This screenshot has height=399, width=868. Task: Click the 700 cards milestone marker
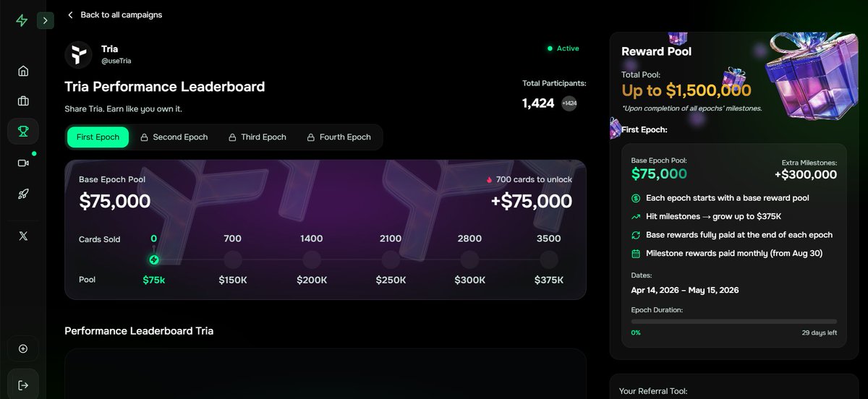pos(233,259)
